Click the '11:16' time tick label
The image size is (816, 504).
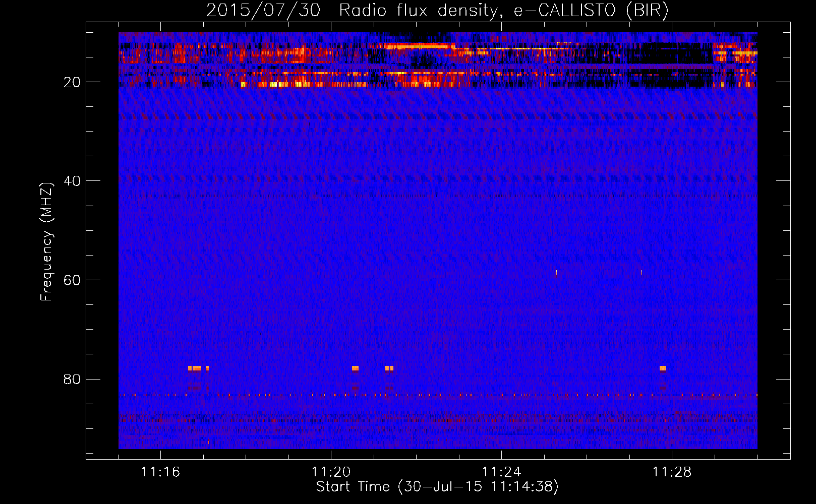(x=160, y=472)
